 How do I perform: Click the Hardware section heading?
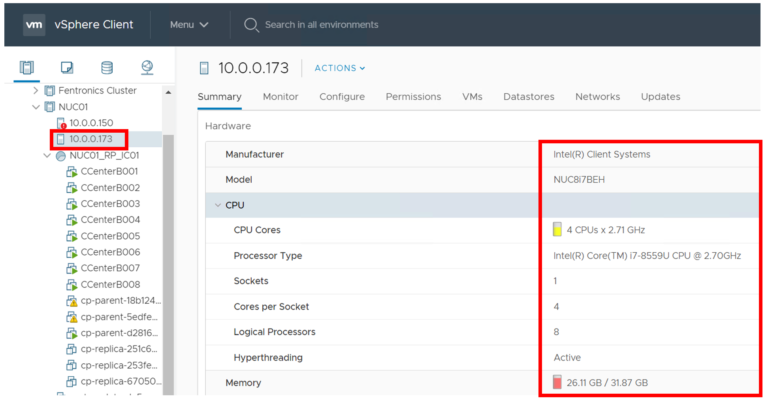(x=228, y=126)
